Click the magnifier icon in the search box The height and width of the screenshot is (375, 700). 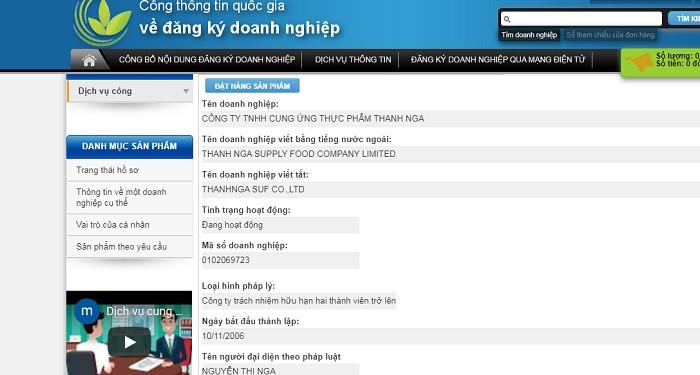(507, 19)
